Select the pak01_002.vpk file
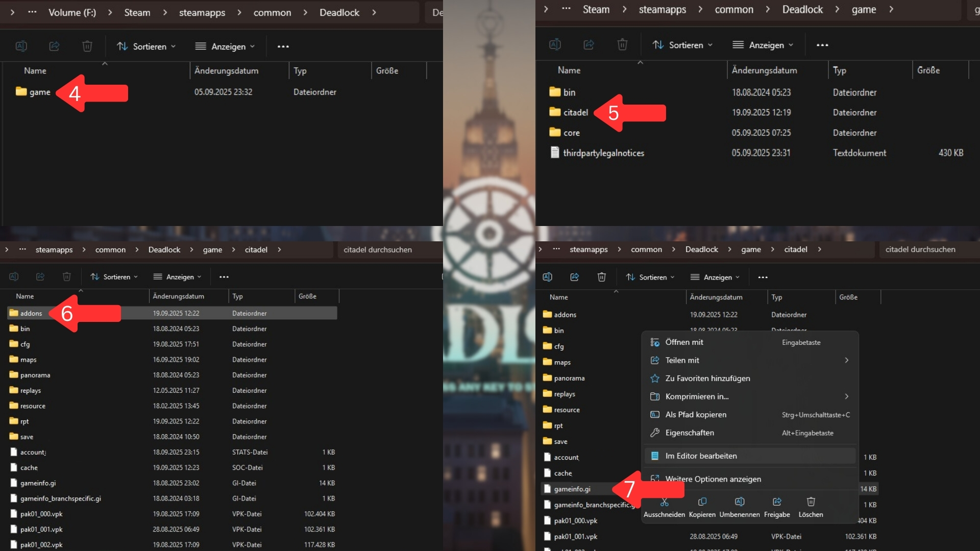Viewport: 980px width, 551px height. 41,545
